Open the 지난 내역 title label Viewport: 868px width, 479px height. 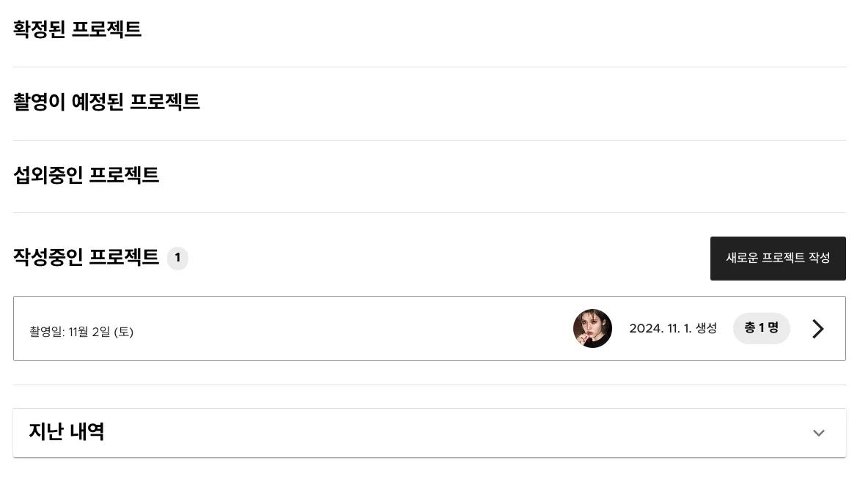[x=66, y=432]
